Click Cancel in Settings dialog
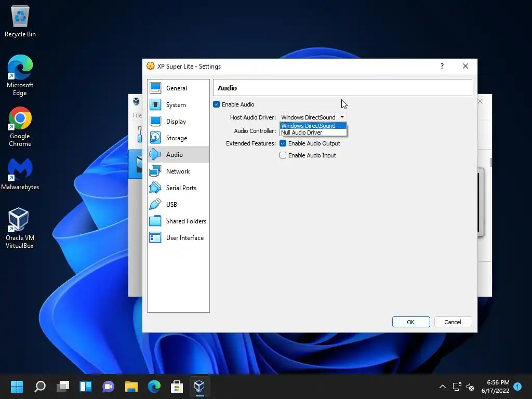 [x=453, y=322]
